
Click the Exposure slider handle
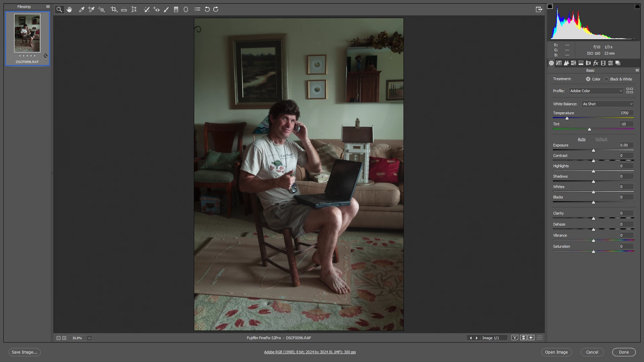593,150
